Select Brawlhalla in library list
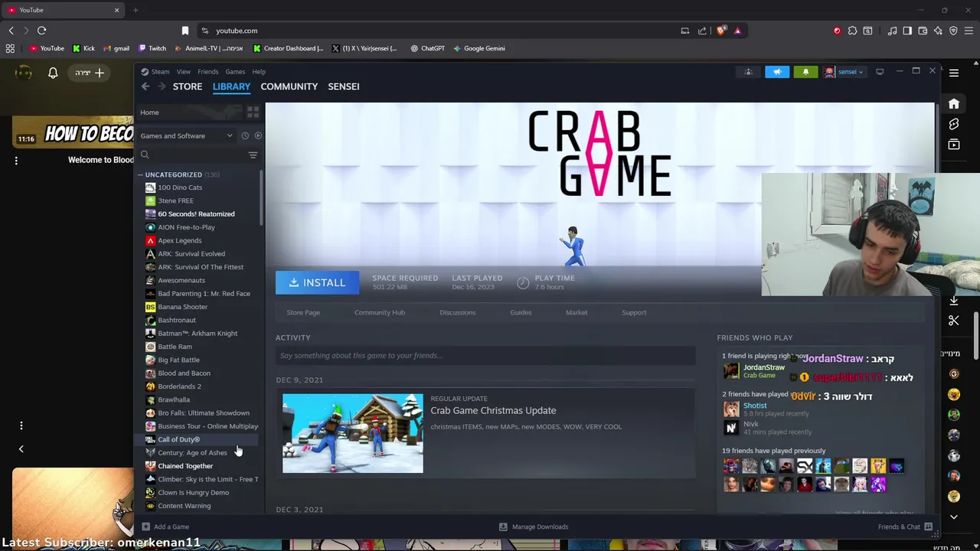The image size is (980, 551). click(174, 399)
